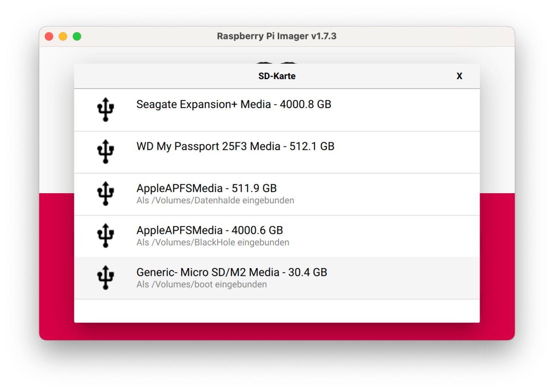
Task: Close the SD-Karte dialog with X
Action: coord(459,76)
